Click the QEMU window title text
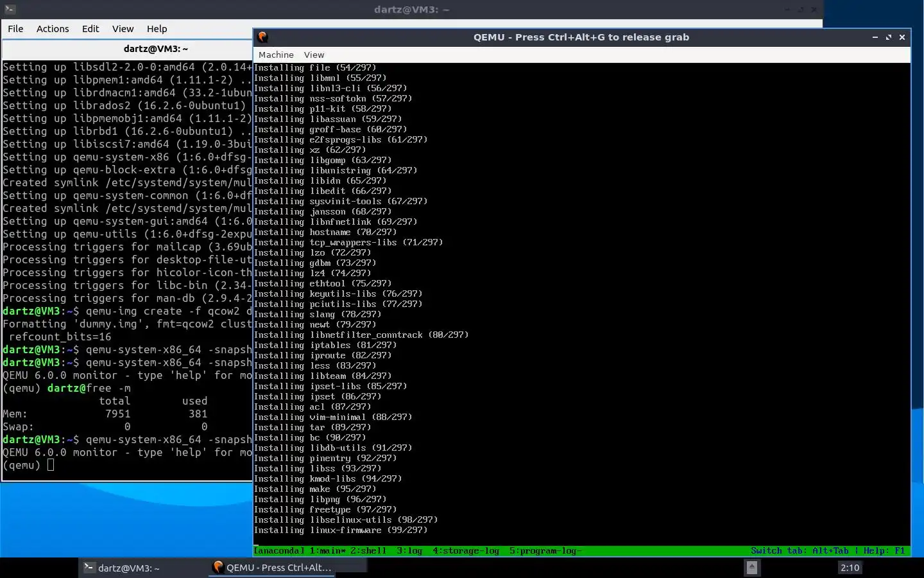Viewport: 924px width, 578px height. point(581,37)
